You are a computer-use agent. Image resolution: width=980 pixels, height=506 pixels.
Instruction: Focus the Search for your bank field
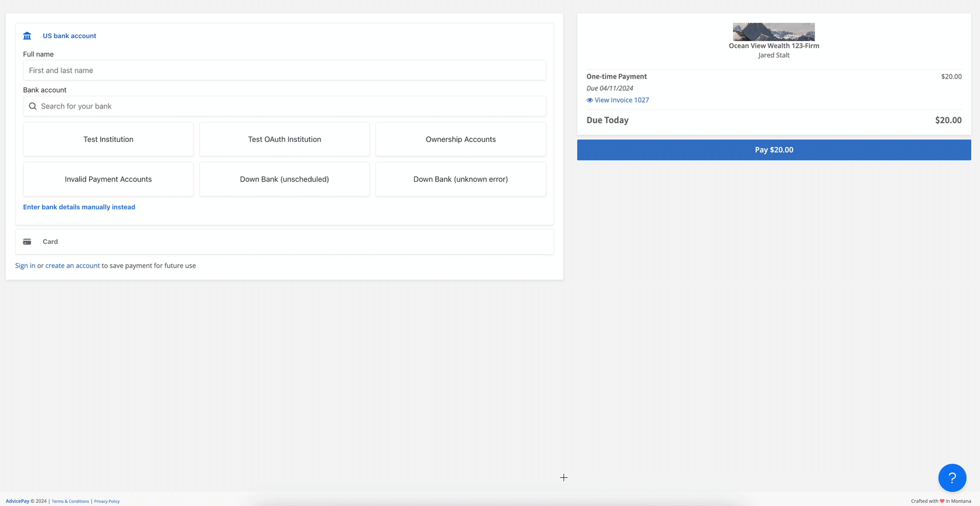click(x=290, y=106)
